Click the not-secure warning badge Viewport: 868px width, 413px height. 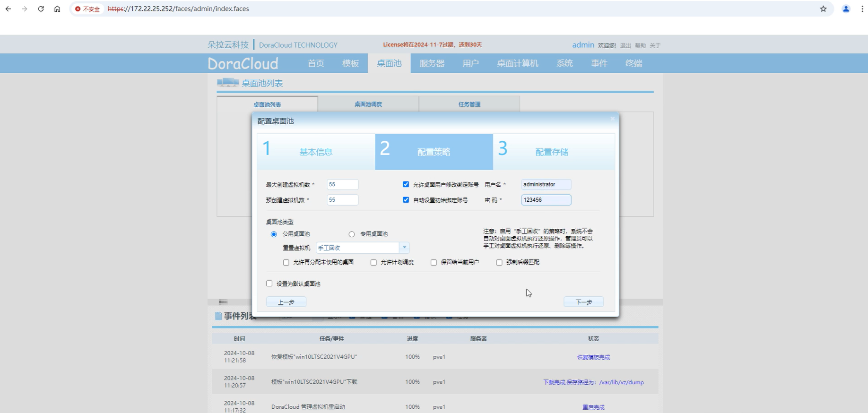coord(87,9)
